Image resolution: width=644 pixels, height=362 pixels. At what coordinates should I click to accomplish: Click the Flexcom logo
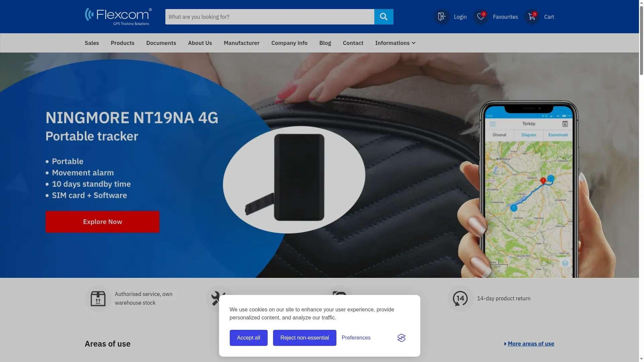click(118, 17)
